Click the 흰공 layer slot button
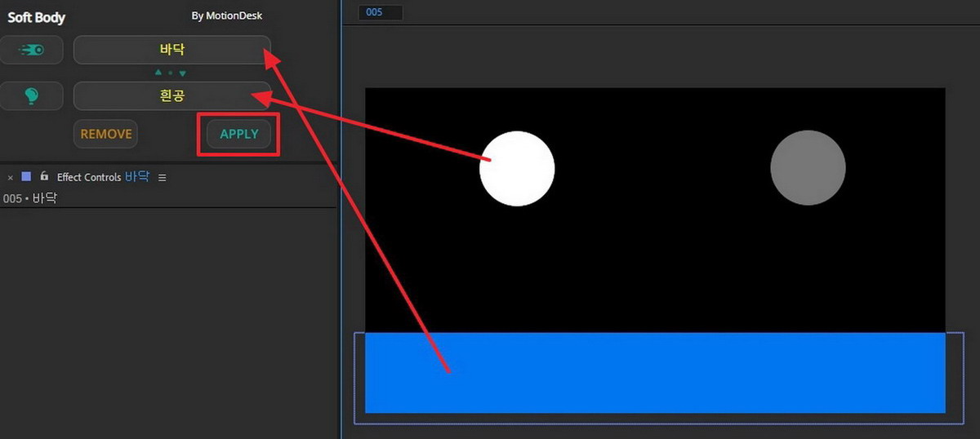The image size is (980, 439). click(x=171, y=96)
